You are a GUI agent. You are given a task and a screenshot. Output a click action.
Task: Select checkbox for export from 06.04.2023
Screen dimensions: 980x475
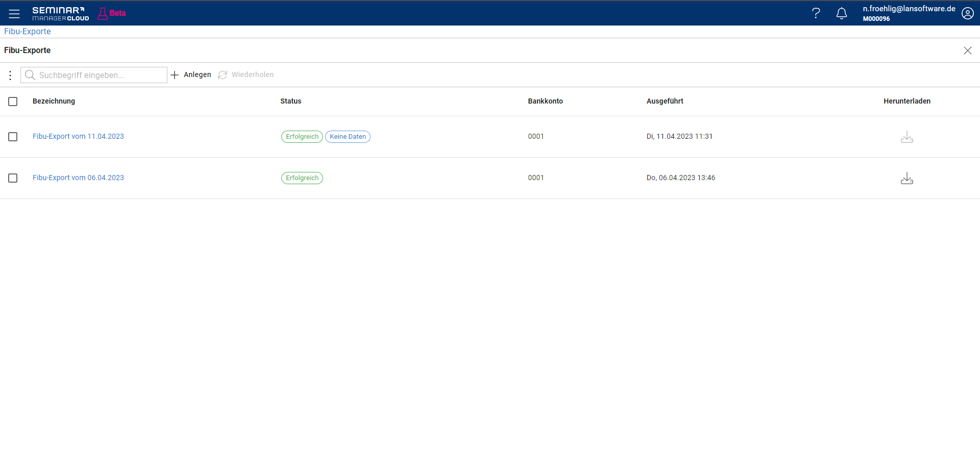click(x=13, y=178)
